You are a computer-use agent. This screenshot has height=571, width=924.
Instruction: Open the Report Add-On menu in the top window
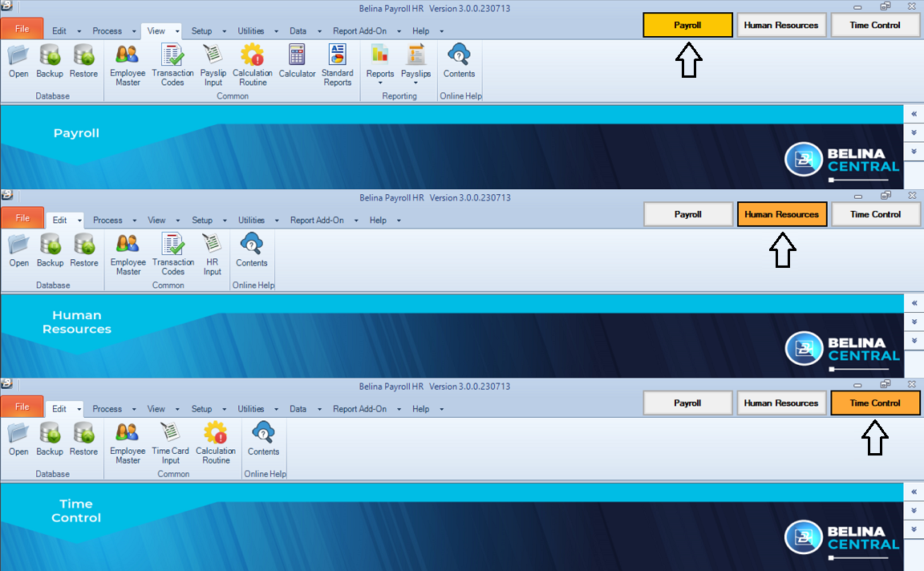click(x=359, y=30)
